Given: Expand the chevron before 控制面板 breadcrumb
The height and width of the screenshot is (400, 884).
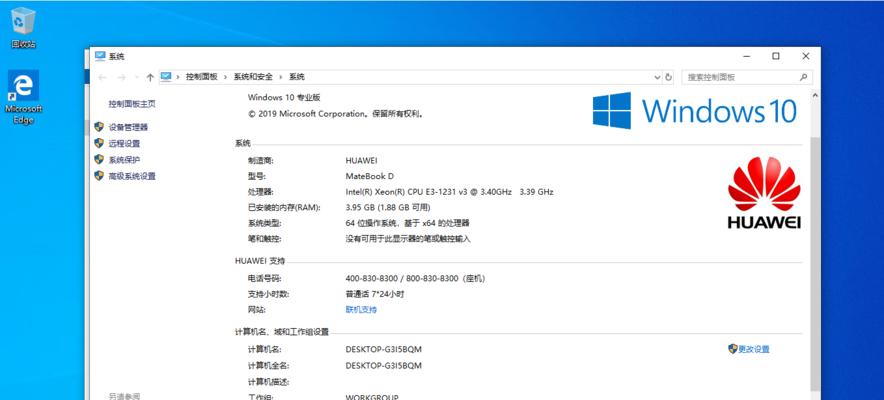Looking at the screenshot, I should coord(178,77).
